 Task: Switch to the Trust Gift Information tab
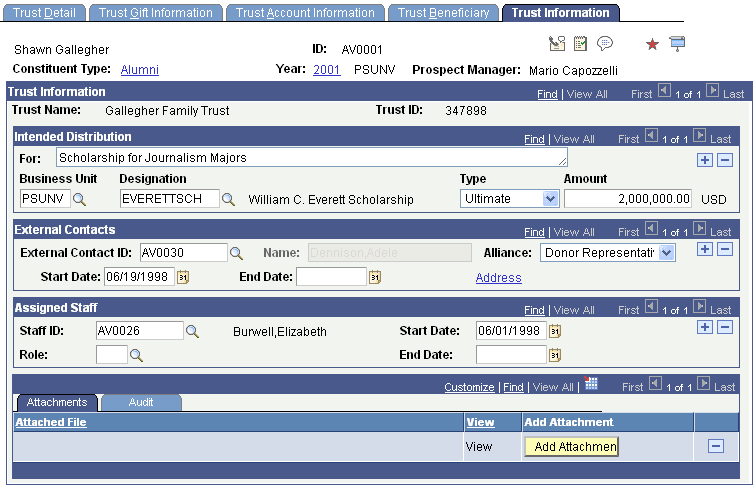click(x=156, y=13)
